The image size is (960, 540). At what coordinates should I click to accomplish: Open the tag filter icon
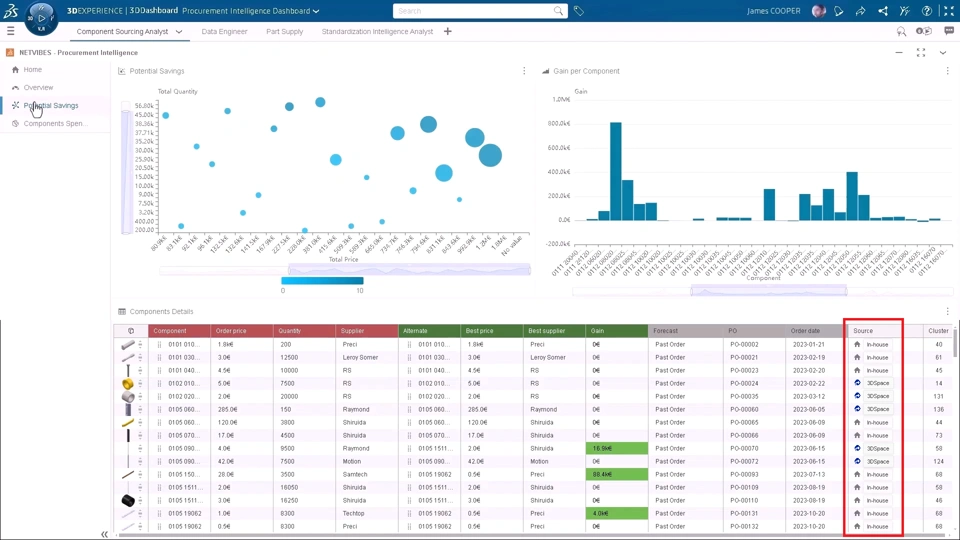pos(579,10)
